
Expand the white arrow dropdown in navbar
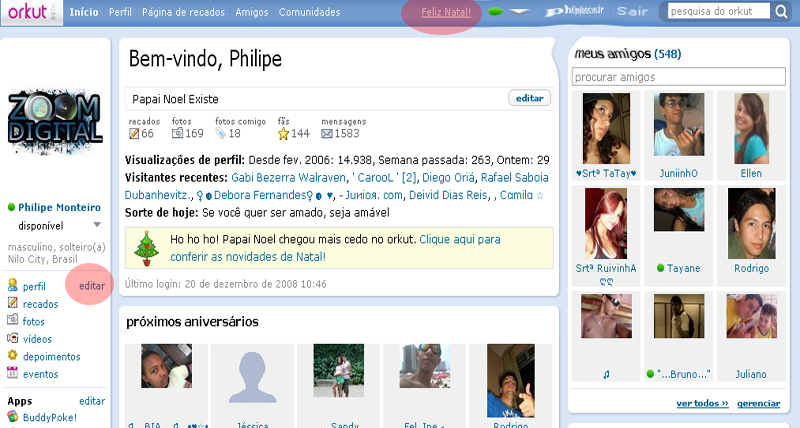coord(519,12)
